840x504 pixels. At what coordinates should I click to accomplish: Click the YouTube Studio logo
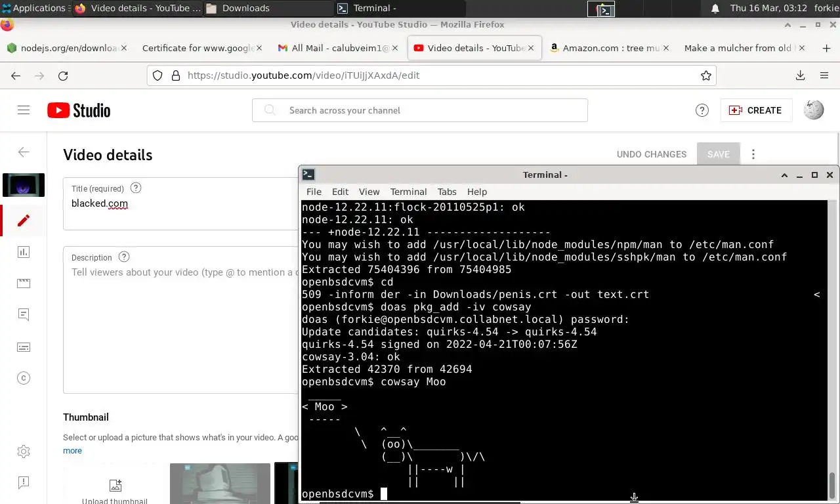click(79, 110)
